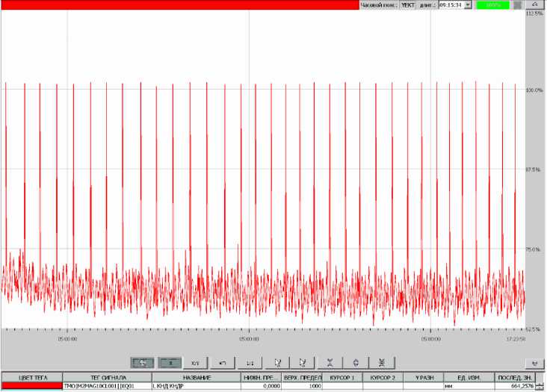Viewport: 547px width, 392px height.
Task: Collapse the bottom panel with down arrow
Action: [535, 363]
